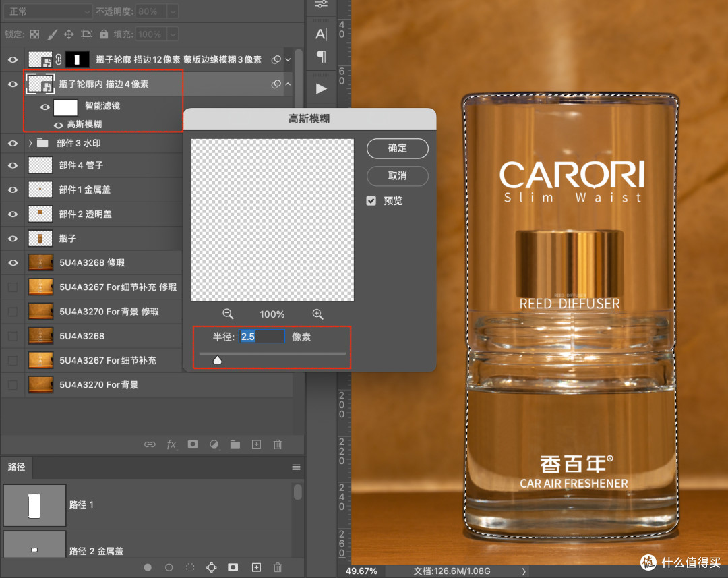This screenshot has height=578, width=728.
Task: Click create new layer icon in Layers panel
Action: click(256, 444)
